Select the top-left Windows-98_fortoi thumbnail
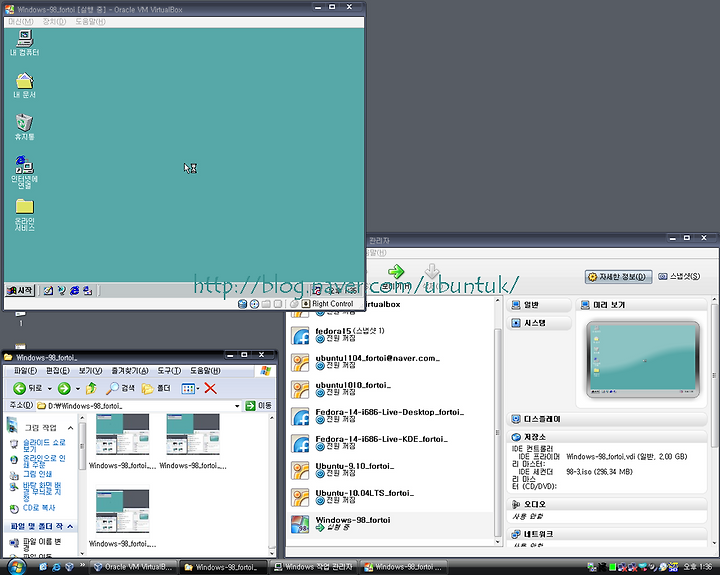This screenshot has width=720, height=575. pyautogui.click(x=122, y=441)
